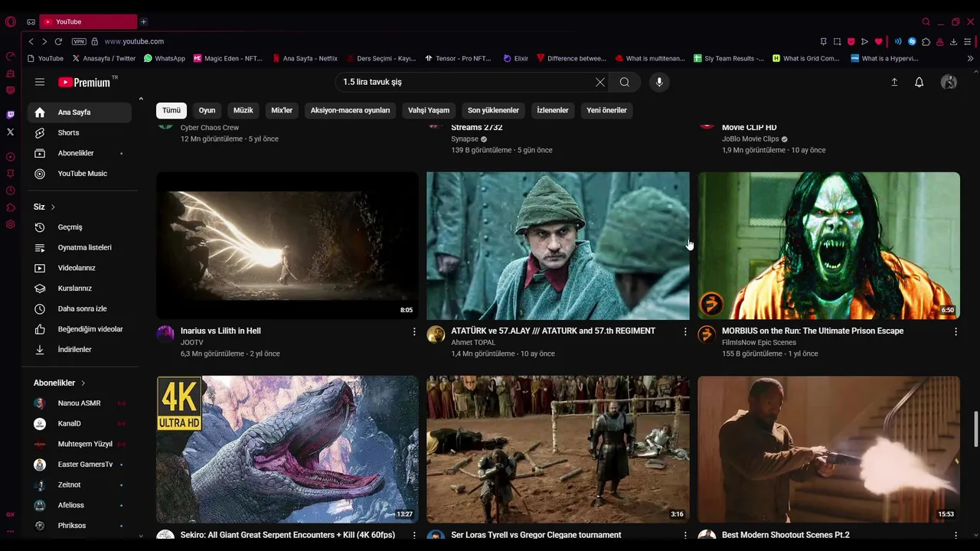Open İndirilenler in the sidebar
The width and height of the screenshot is (980, 551).
point(80,350)
